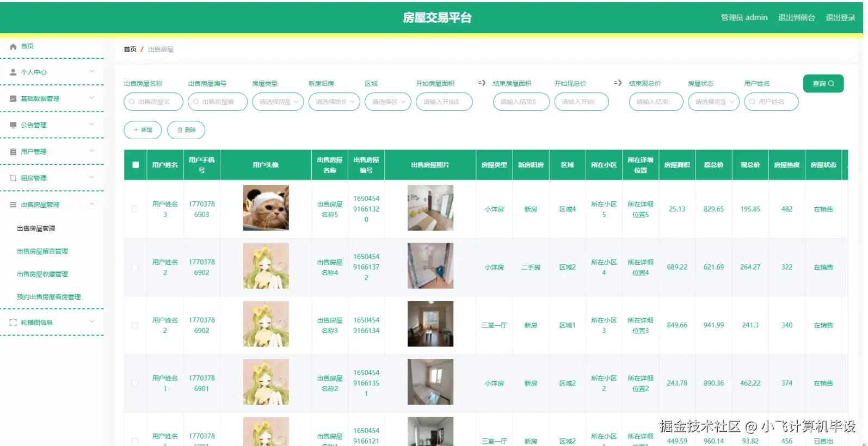
Task: Check the row for 出售房屋名称3
Action: [x=135, y=325]
